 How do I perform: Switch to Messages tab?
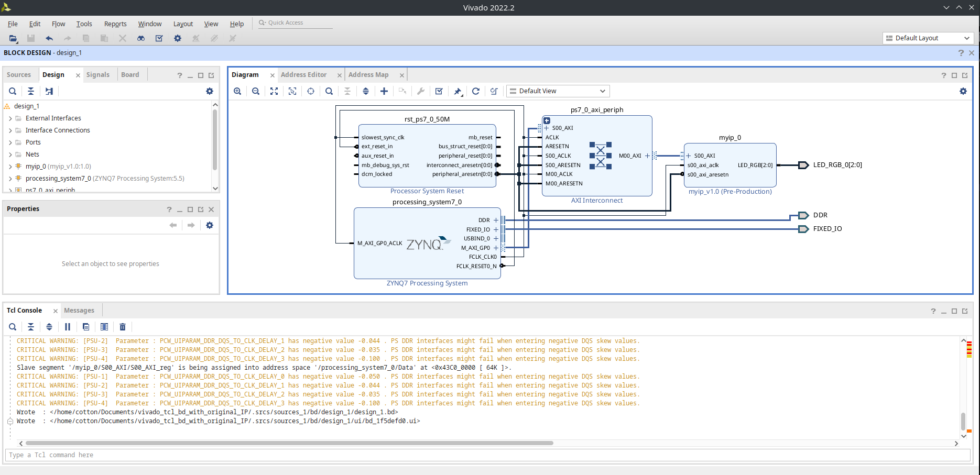(79, 311)
